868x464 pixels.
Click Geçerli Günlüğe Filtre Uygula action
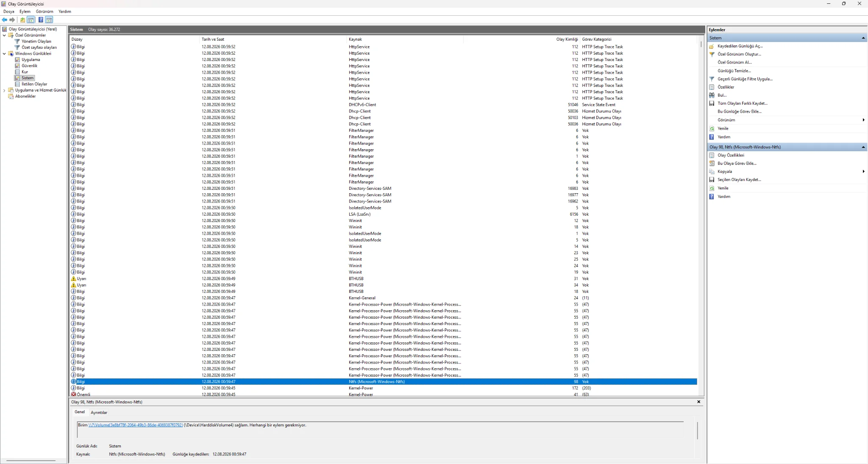[x=745, y=79]
